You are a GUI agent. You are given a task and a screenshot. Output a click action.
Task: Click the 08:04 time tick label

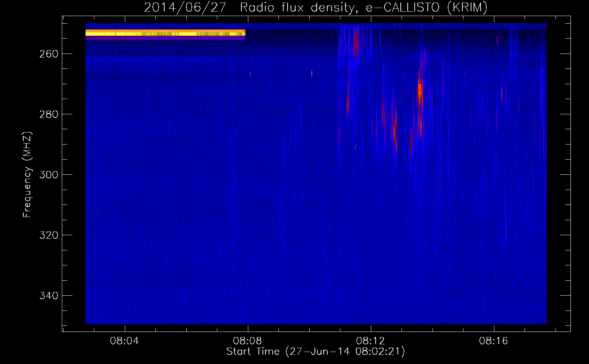point(124,341)
